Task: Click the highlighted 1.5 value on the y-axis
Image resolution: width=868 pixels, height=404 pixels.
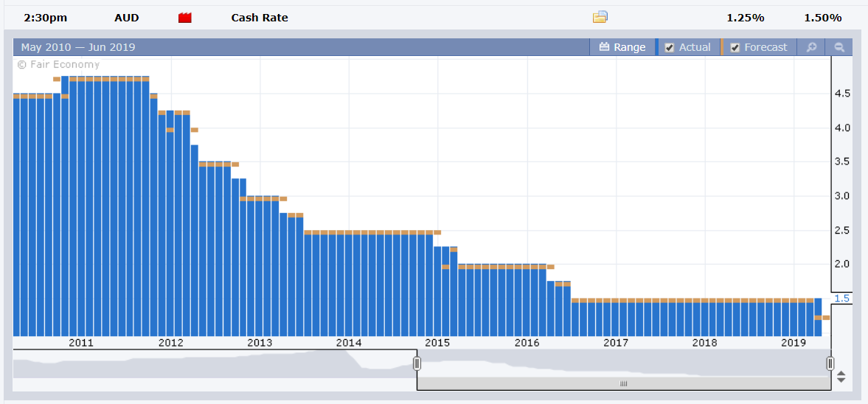Action: point(841,299)
